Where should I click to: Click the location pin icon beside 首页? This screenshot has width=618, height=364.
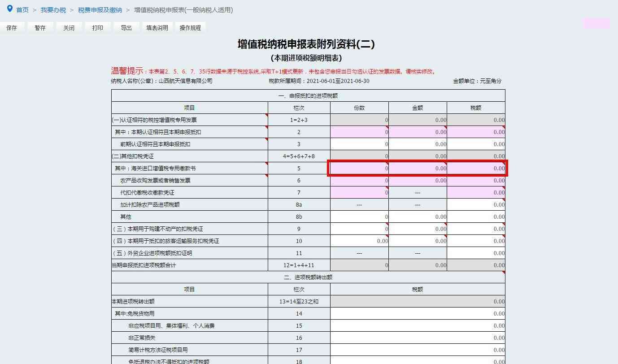point(10,9)
